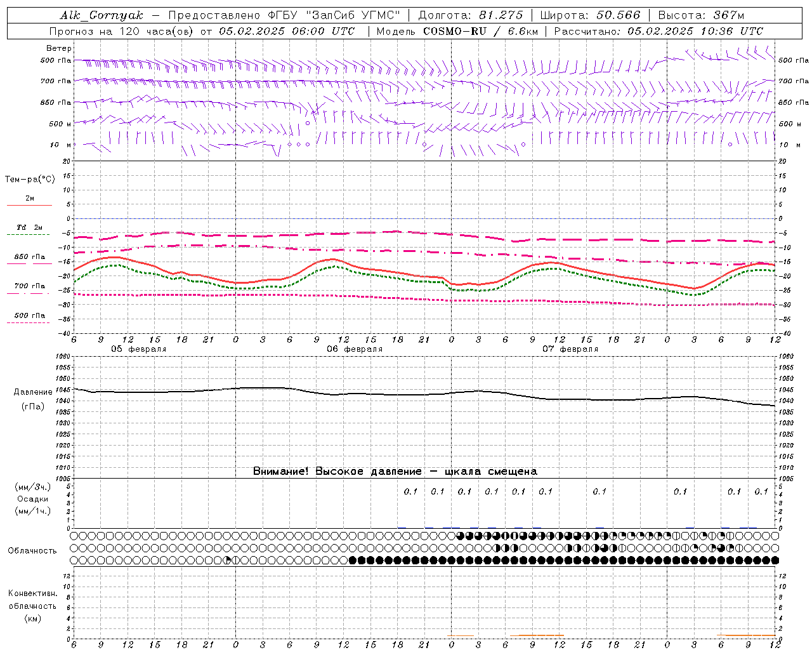Screen dimensions: 812x650
Task: Click the Осадки precipitation label
Action: (x=33, y=499)
